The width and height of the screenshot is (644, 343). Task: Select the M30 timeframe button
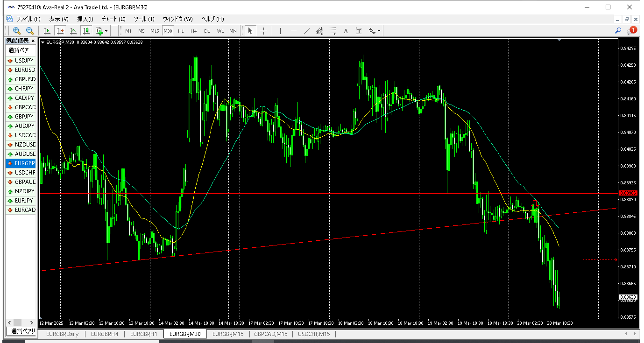pyautogui.click(x=168, y=31)
